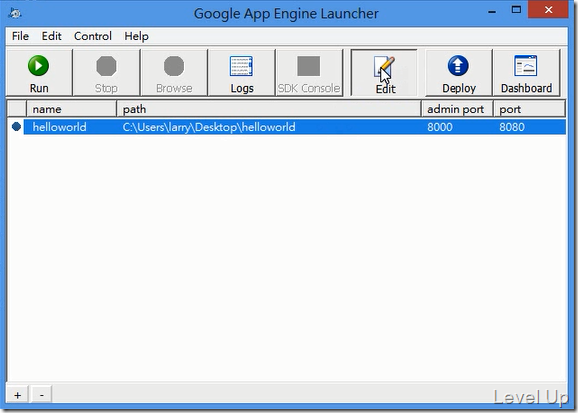Click the path C:\Users\larry\Desktop\helloworld
This screenshot has height=413, width=578.
pyautogui.click(x=209, y=127)
